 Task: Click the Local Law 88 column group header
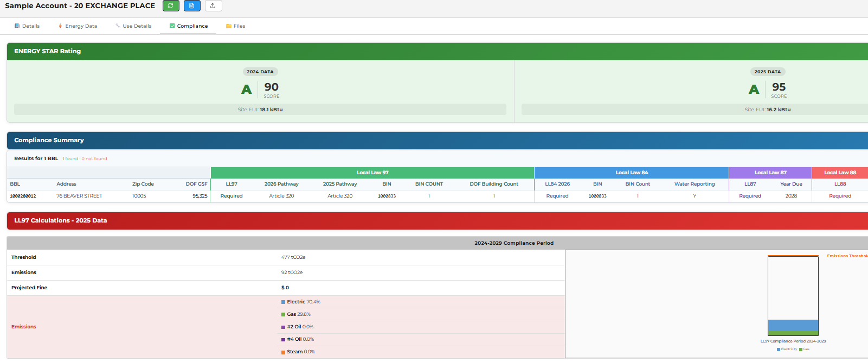tap(840, 173)
